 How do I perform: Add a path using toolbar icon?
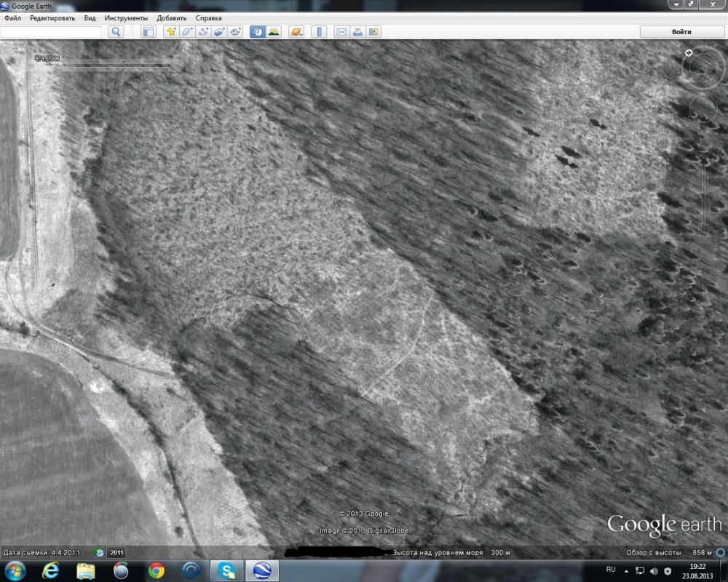203,32
